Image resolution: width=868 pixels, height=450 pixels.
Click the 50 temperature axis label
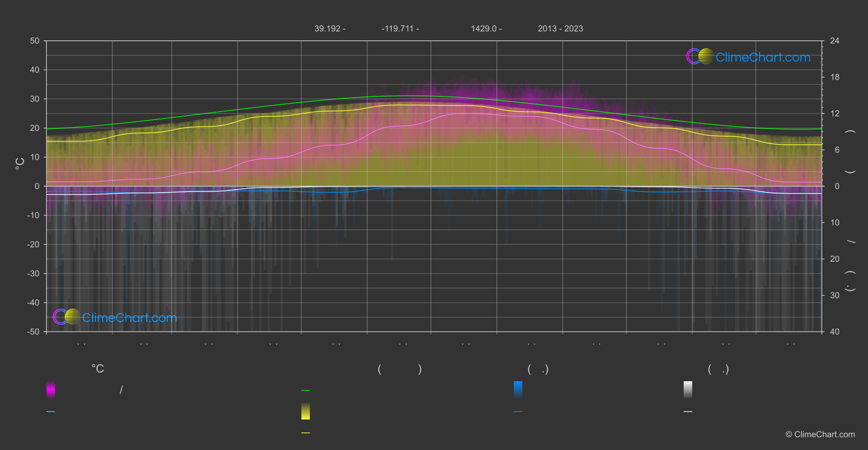click(35, 41)
